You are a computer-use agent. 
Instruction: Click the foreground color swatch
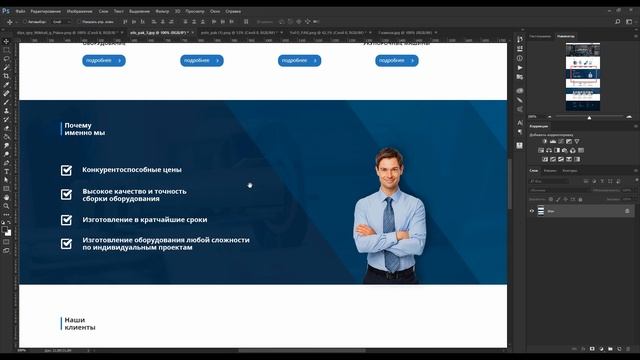(x=4, y=229)
